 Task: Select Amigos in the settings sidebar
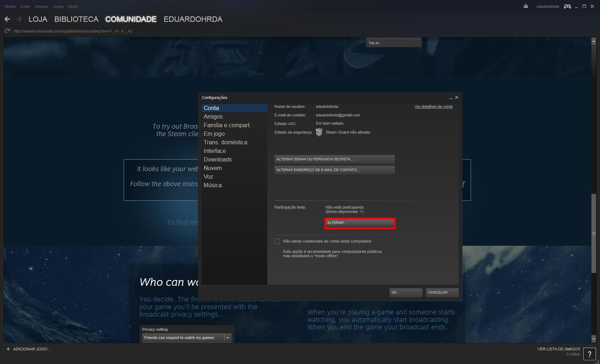[234, 116]
